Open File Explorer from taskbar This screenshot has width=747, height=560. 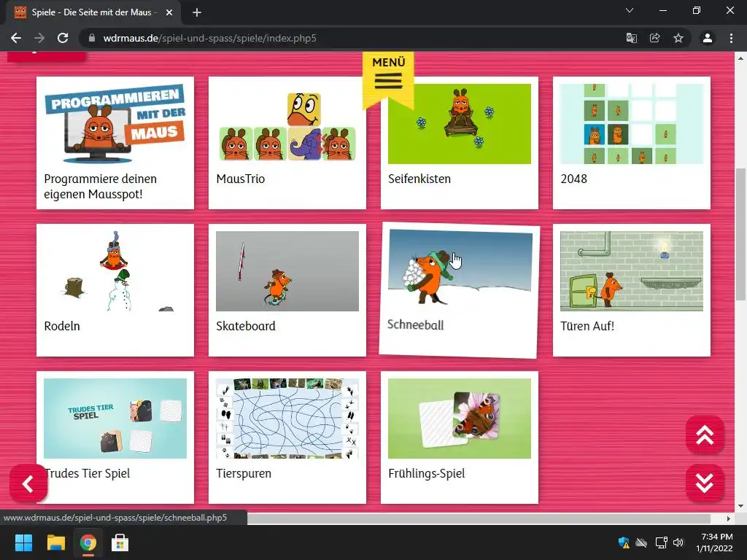55,542
